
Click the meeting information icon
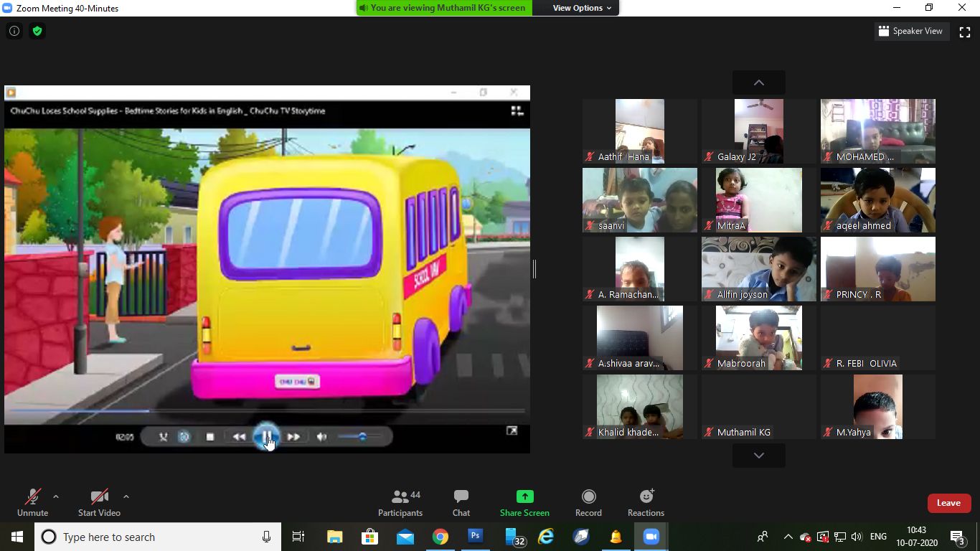pyautogui.click(x=14, y=31)
